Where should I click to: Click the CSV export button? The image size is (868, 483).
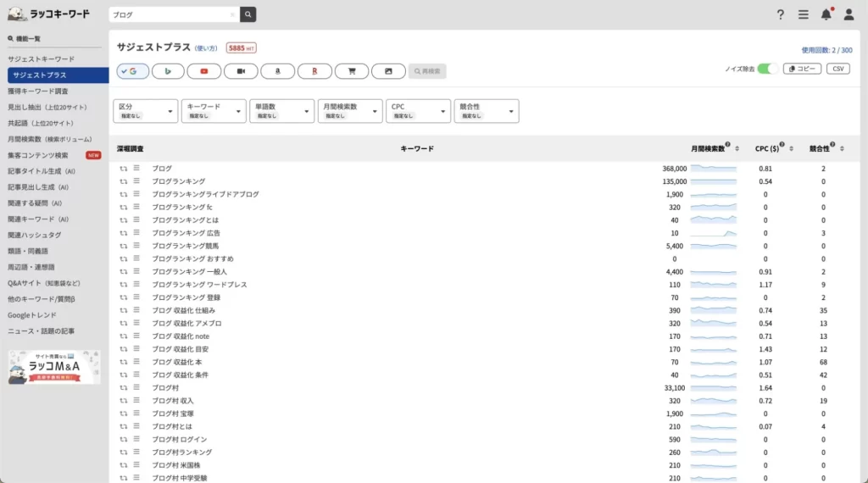[x=837, y=69]
